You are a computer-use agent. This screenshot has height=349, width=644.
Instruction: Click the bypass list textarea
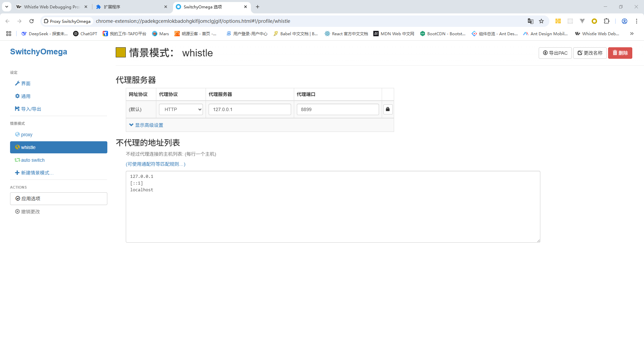[x=333, y=207]
